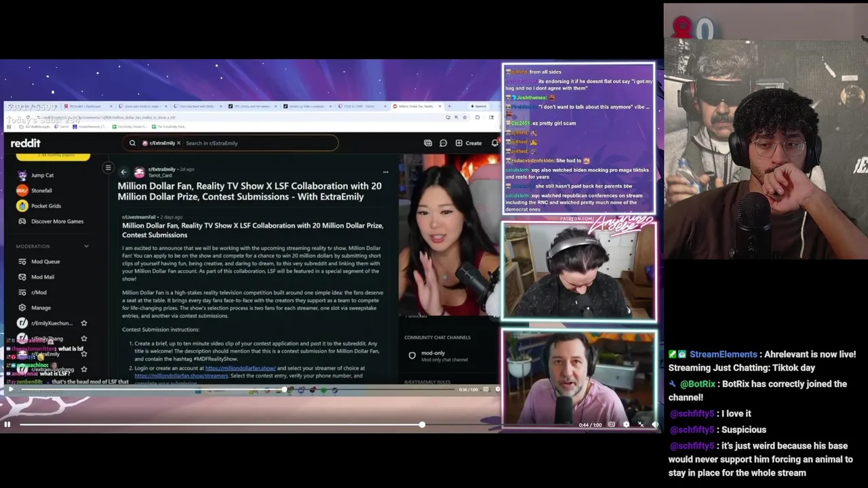The height and width of the screenshot is (488, 868).
Task: Exit fullscreen on outer video player
Action: [641, 425]
